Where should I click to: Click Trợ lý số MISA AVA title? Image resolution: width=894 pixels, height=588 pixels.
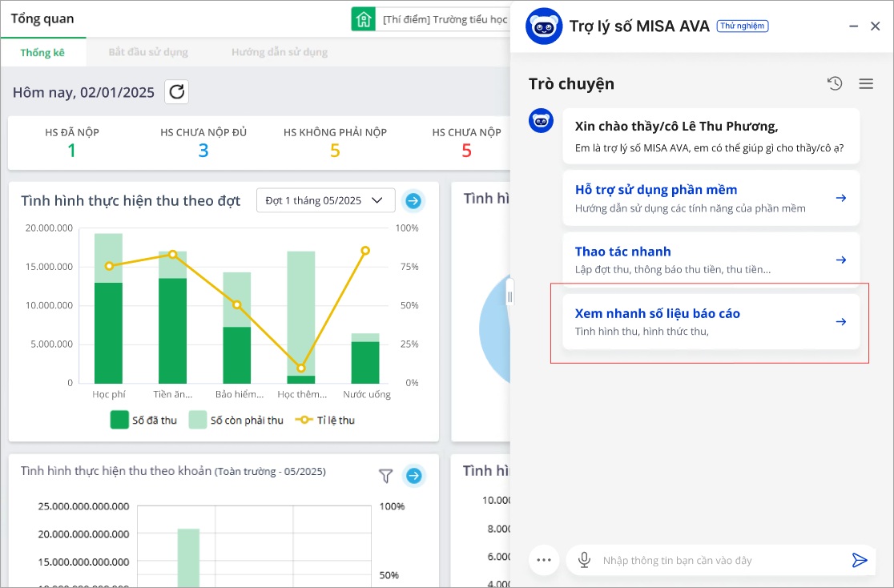(x=639, y=26)
